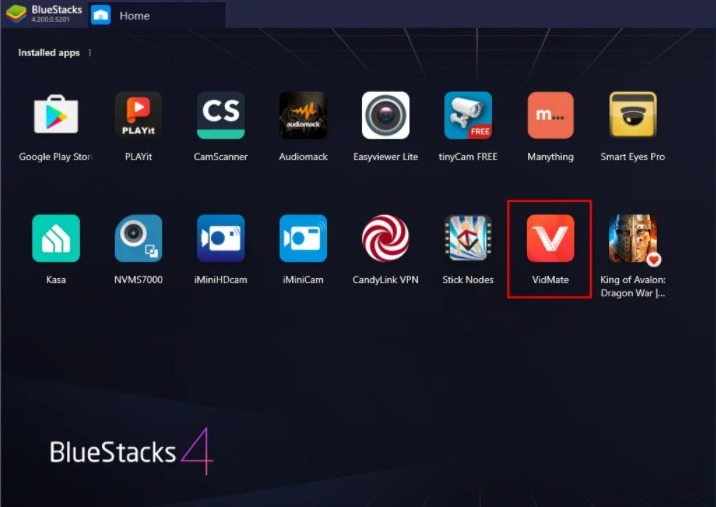Open the highlighted VidMate app
The height and width of the screenshot is (507, 716).
click(550, 238)
